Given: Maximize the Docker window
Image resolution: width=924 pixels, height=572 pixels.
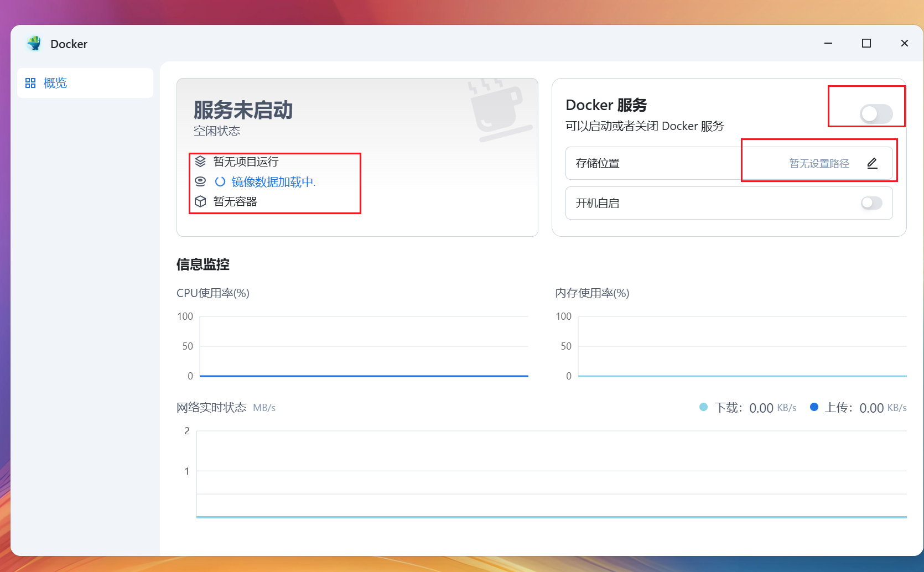Looking at the screenshot, I should (x=866, y=43).
